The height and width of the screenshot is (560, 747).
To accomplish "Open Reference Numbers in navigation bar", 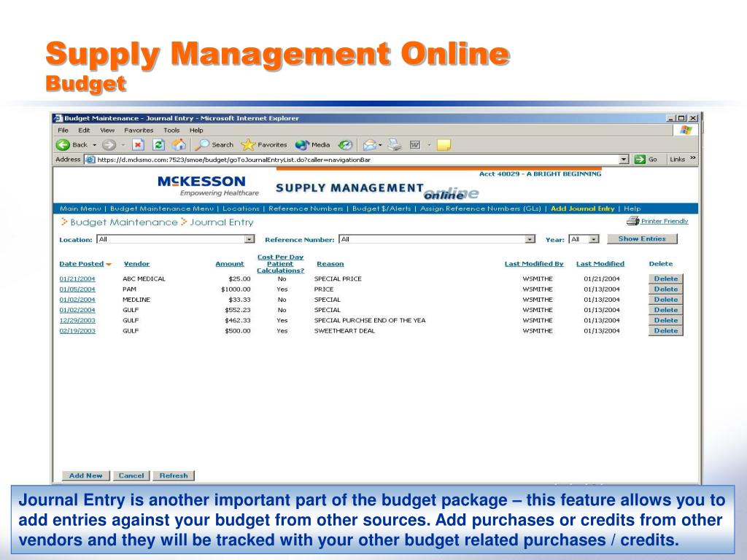I will coord(306,209).
